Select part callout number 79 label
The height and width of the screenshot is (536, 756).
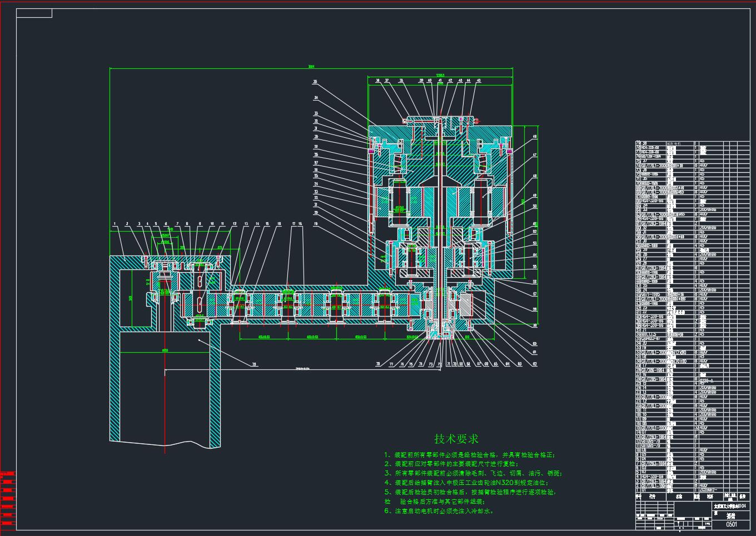pos(254,365)
